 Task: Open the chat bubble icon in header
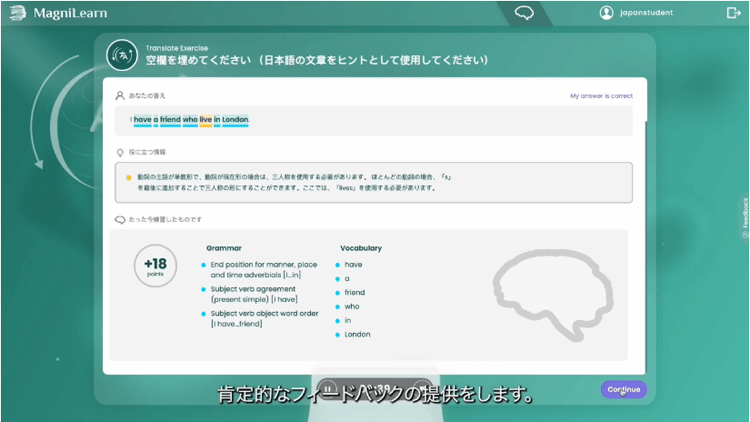tap(524, 13)
